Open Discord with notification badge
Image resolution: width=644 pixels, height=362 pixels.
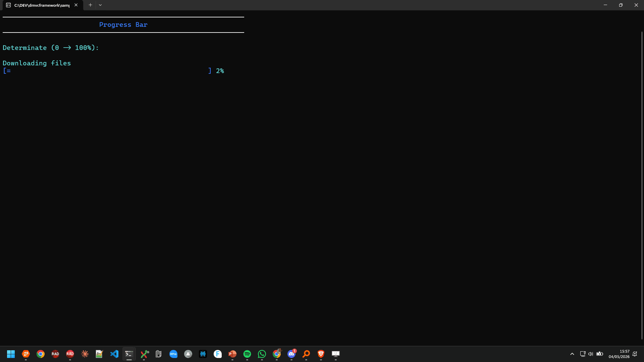tap(291, 354)
